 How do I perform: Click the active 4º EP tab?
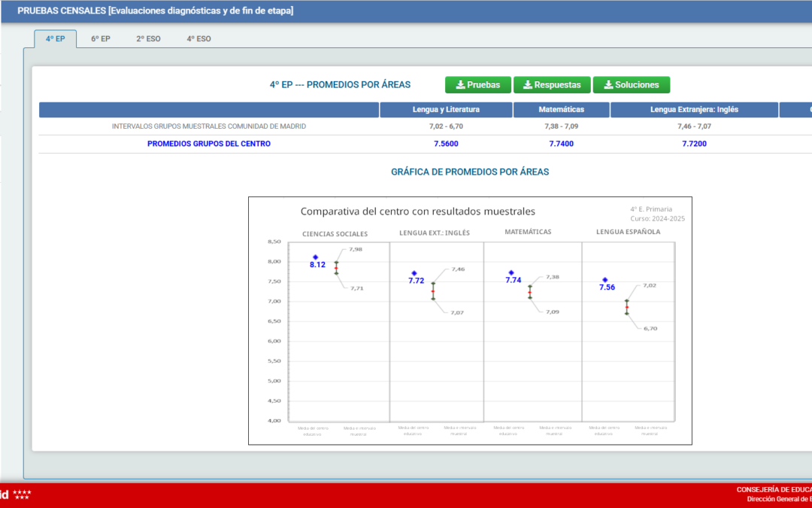[55, 39]
